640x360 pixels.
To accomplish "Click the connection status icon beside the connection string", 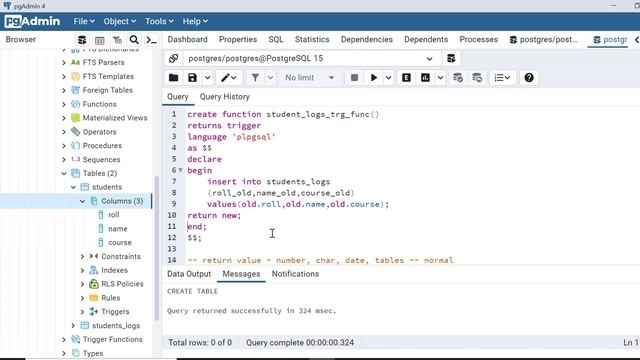I will (x=173, y=58).
